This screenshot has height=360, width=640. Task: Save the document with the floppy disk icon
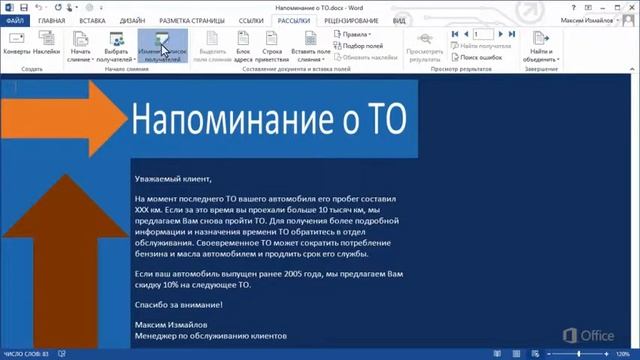click(24, 7)
